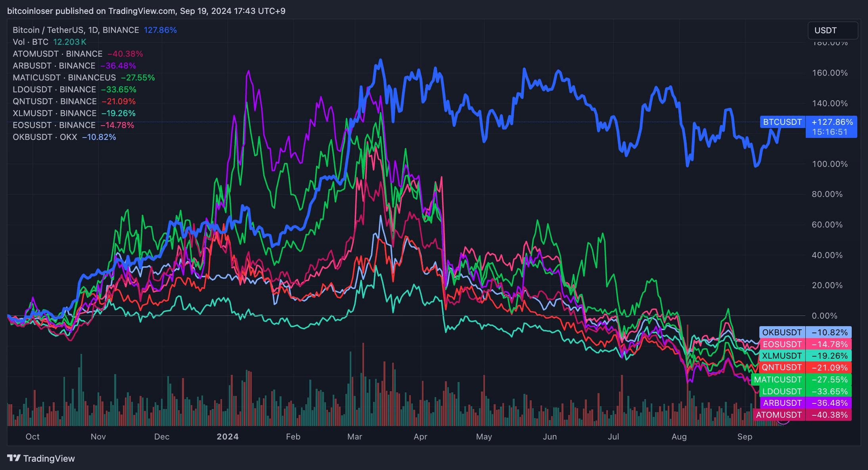
Task: Click the published-on TradingView.com header text
Action: pos(146,11)
